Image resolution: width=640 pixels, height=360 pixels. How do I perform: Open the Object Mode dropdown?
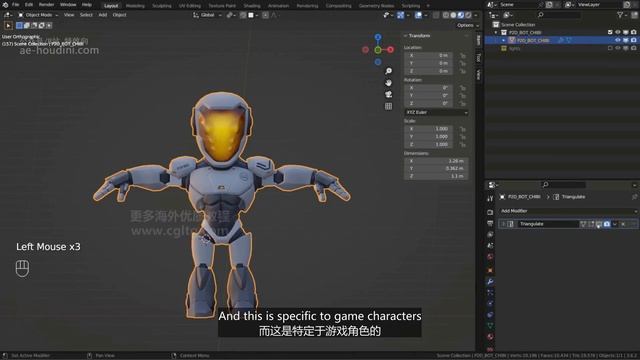38,15
